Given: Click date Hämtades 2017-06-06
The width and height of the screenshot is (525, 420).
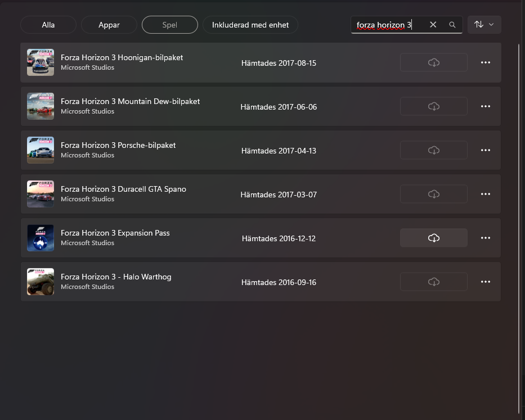Looking at the screenshot, I should click(x=279, y=107).
